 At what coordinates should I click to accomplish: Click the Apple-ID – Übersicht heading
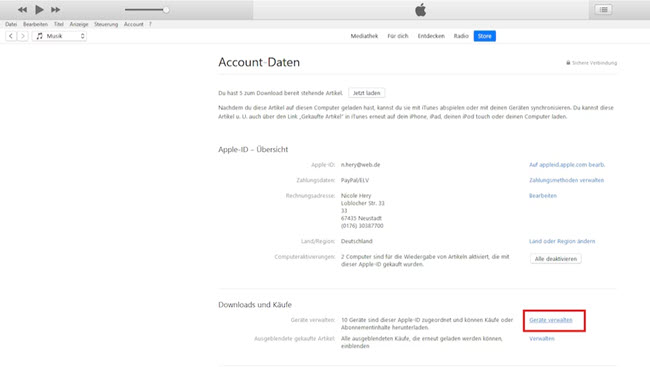(253, 149)
